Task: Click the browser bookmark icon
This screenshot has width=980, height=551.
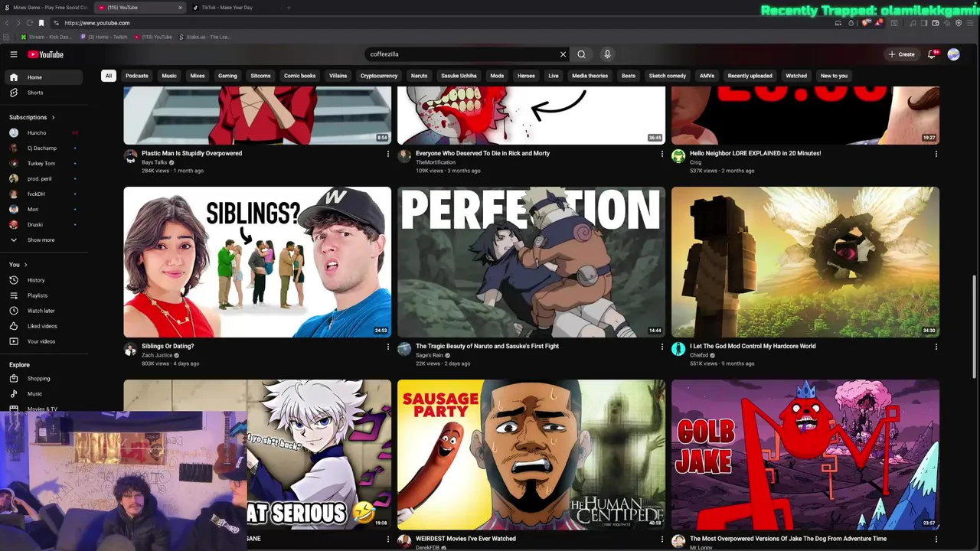Action: pos(41,23)
